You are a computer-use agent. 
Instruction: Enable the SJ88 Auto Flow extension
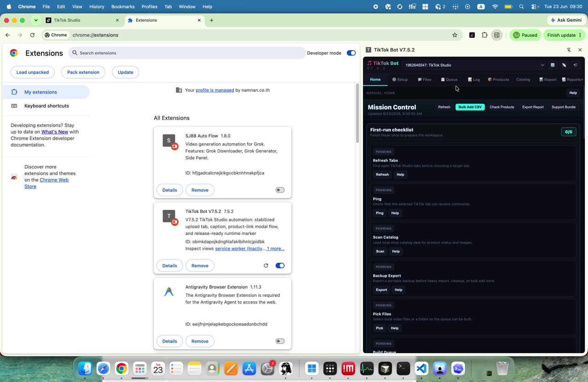coord(280,190)
